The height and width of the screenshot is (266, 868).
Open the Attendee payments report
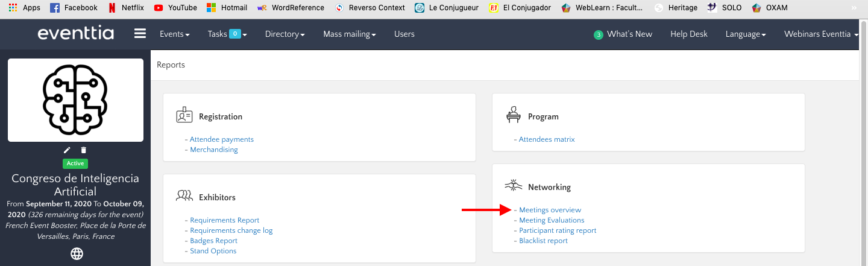(221, 139)
